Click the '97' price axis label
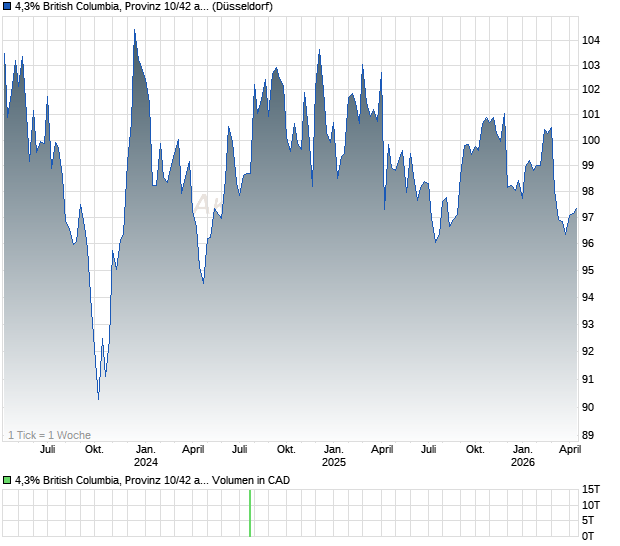Viewport: 620px width, 546px height. 588,217
